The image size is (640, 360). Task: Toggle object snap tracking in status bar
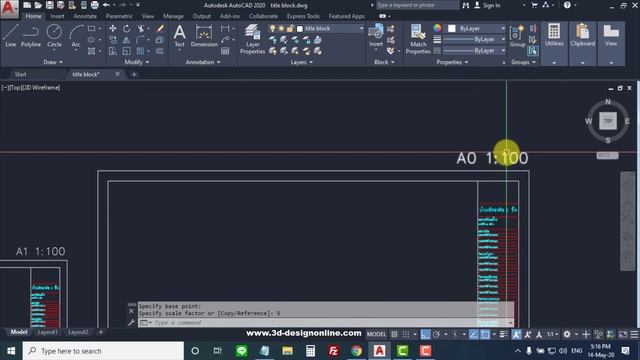(x=473, y=334)
